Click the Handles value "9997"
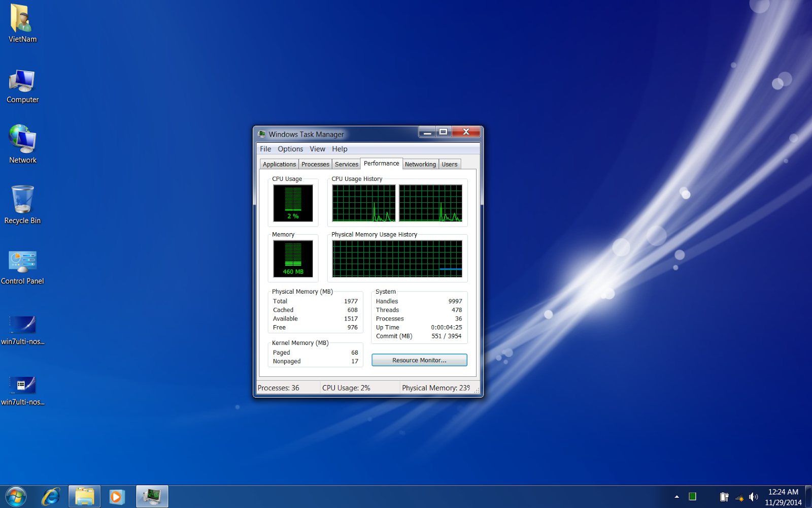The width and height of the screenshot is (812, 508). 455,301
